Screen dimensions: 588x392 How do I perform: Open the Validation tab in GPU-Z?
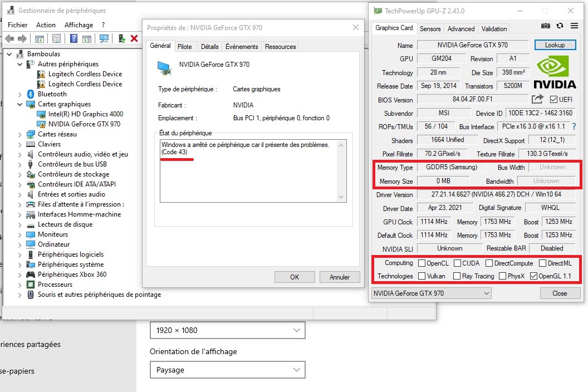[494, 28]
